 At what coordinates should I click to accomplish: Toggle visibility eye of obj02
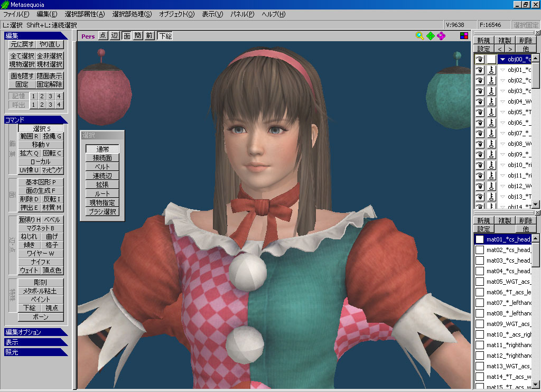click(x=480, y=80)
